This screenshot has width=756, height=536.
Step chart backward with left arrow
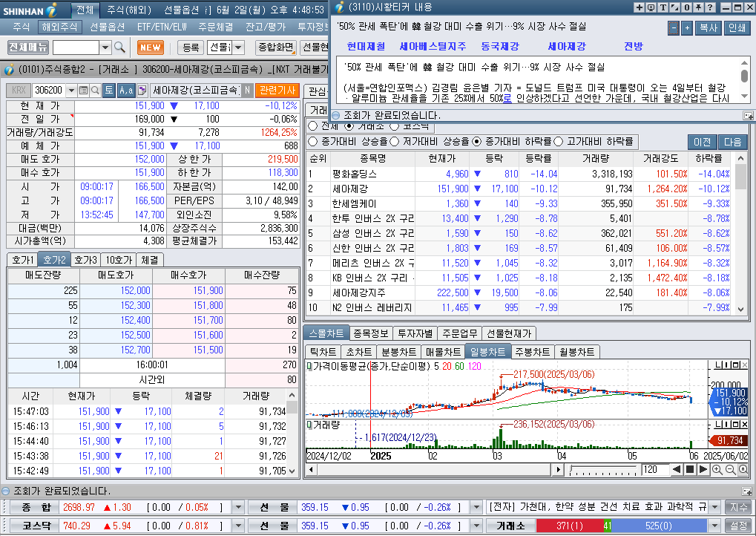[677, 469]
